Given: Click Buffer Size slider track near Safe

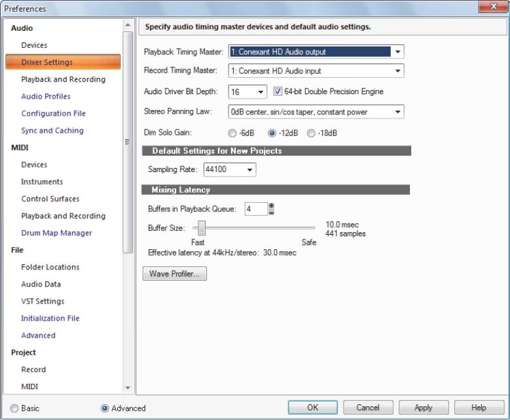Looking at the screenshot, I should (x=309, y=228).
